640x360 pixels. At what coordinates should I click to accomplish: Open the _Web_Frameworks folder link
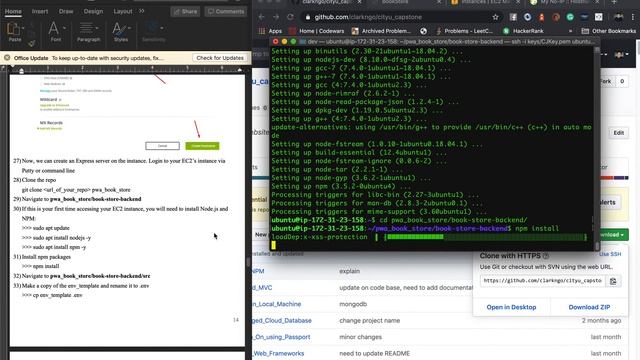tap(278, 353)
